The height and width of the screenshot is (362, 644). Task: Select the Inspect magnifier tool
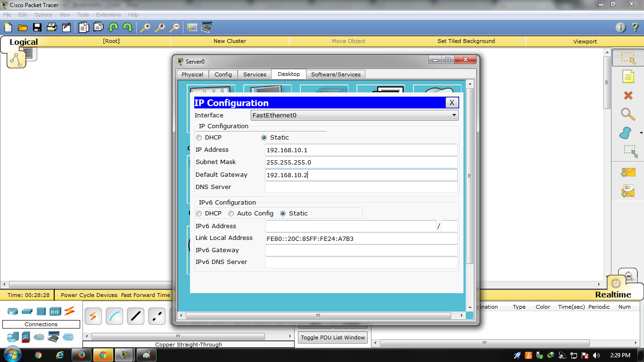point(628,114)
